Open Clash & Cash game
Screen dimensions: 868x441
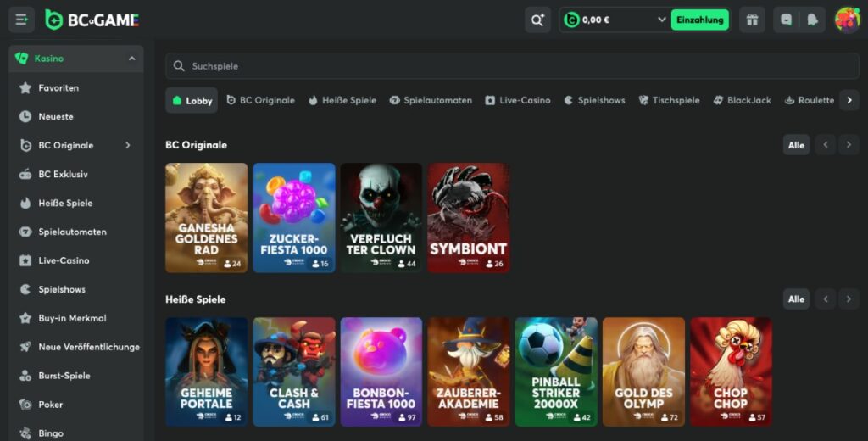(x=294, y=371)
